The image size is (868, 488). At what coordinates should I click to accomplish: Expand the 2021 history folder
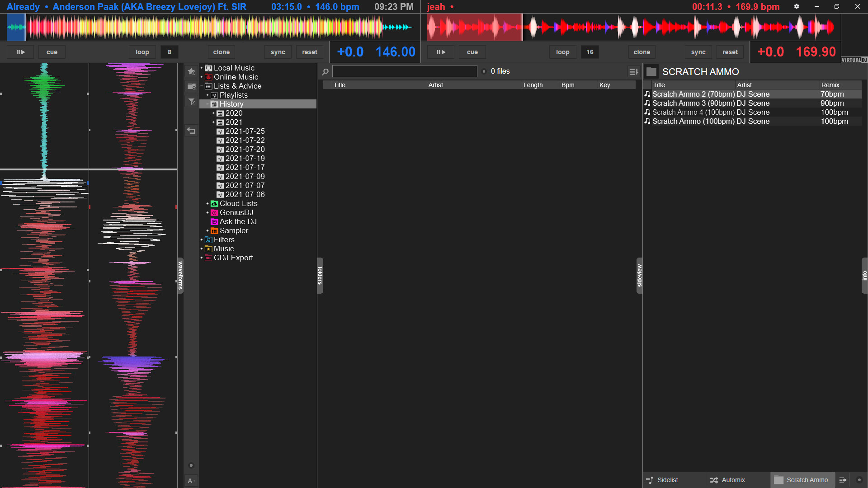pyautogui.click(x=213, y=122)
